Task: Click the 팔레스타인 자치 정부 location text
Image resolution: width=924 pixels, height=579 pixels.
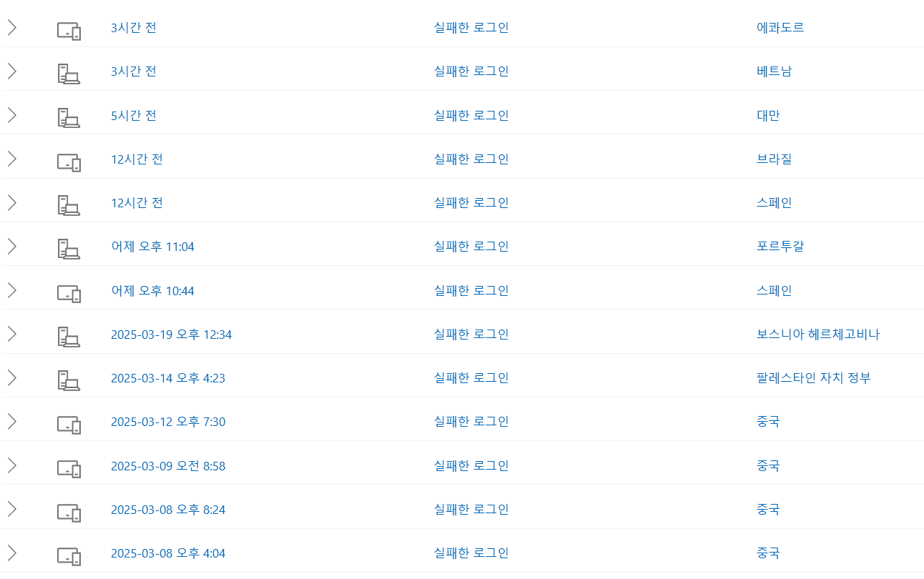Action: tap(814, 378)
